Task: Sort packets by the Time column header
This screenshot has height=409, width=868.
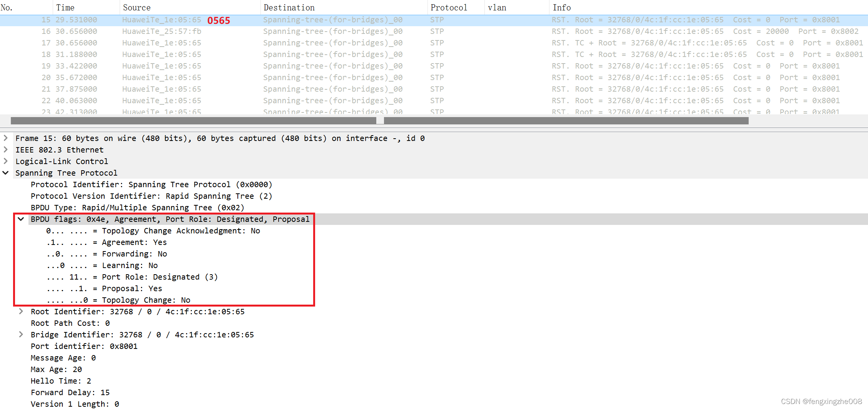Action: (86, 7)
